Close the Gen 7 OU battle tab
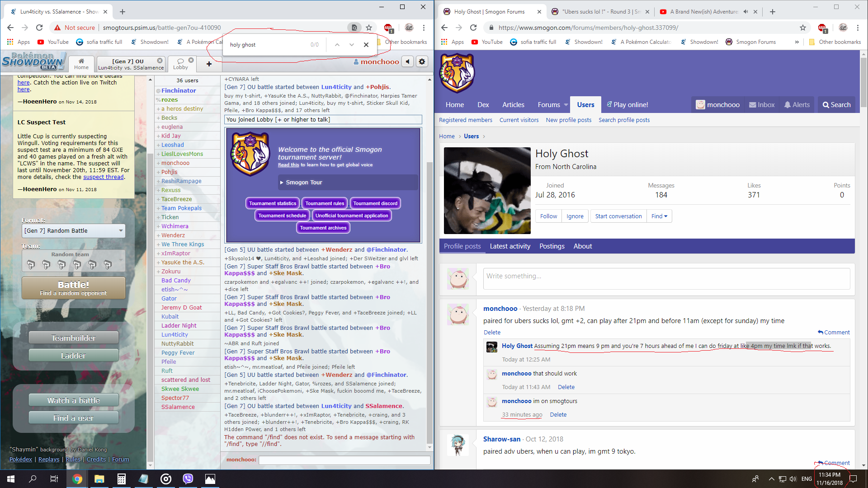Viewport: 868px width, 488px height. pos(160,61)
